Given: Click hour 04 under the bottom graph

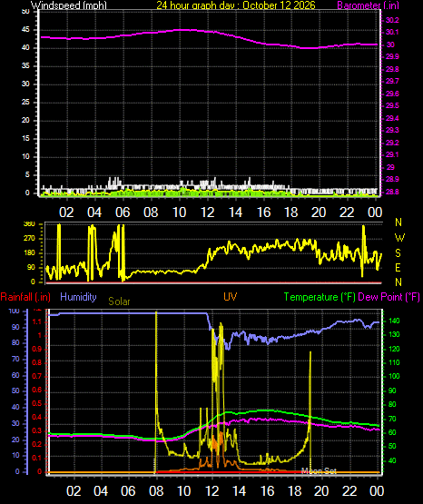Looking at the screenshot, I should click(101, 491).
